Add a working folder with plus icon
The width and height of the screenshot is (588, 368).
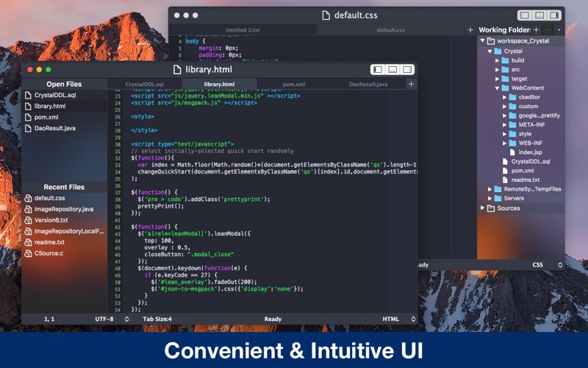537,29
